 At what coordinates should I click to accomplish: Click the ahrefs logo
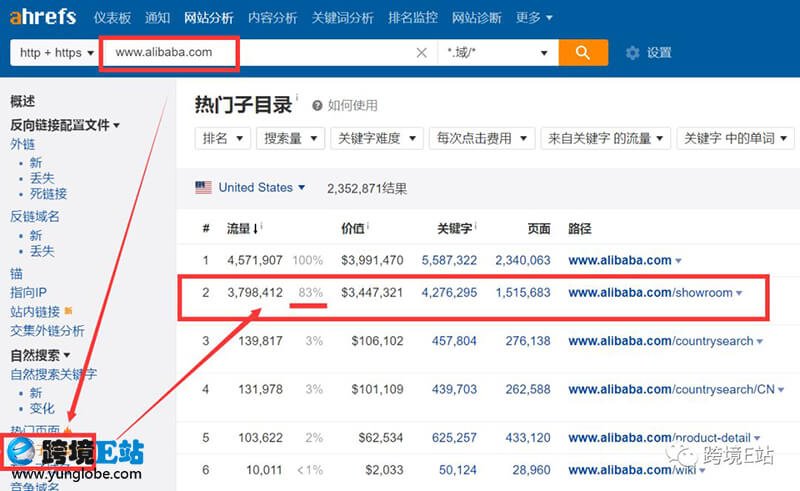click(43, 16)
